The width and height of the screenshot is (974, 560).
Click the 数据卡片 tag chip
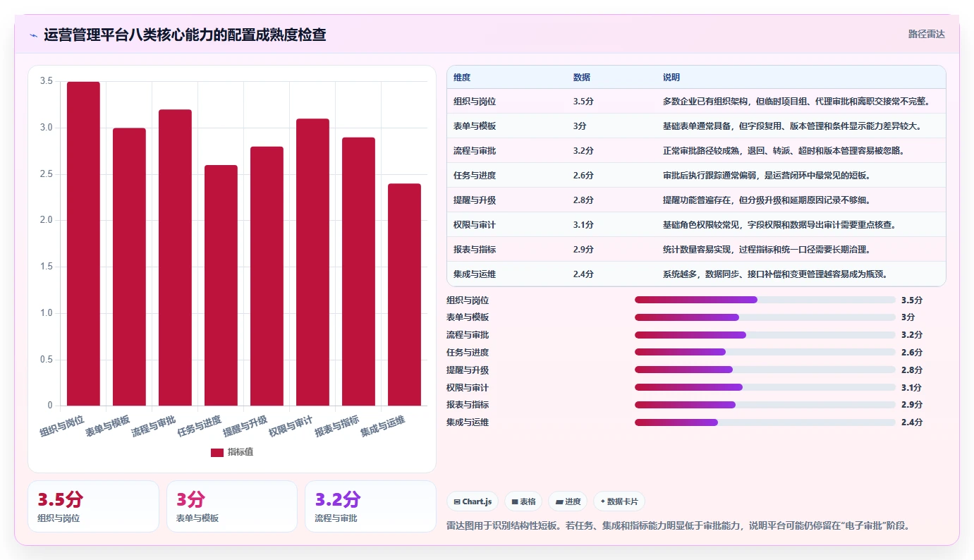point(619,501)
